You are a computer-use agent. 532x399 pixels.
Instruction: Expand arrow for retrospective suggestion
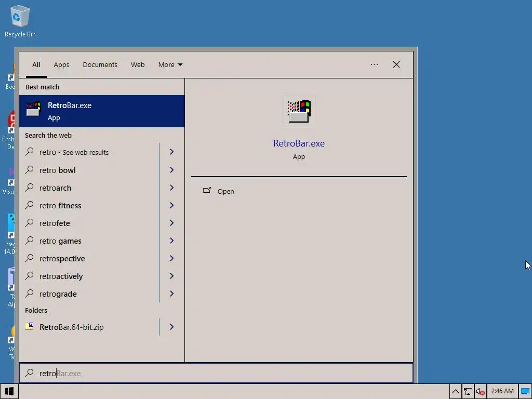point(171,258)
